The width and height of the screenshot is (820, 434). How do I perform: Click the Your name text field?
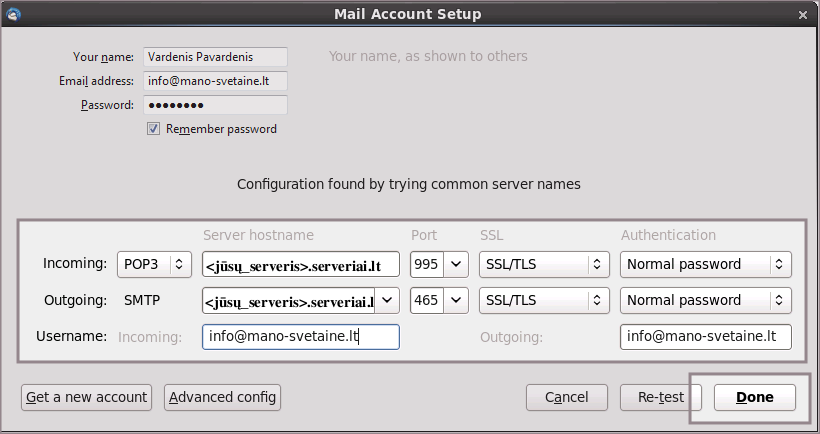215,57
